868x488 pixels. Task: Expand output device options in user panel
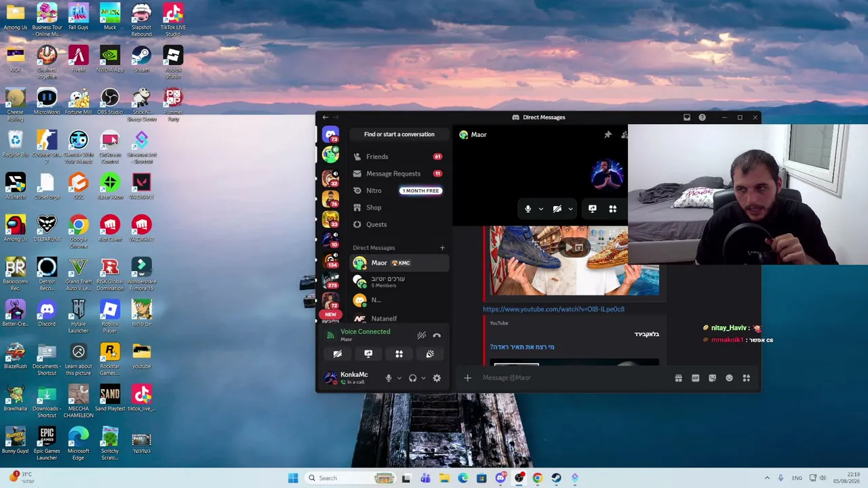tap(423, 378)
